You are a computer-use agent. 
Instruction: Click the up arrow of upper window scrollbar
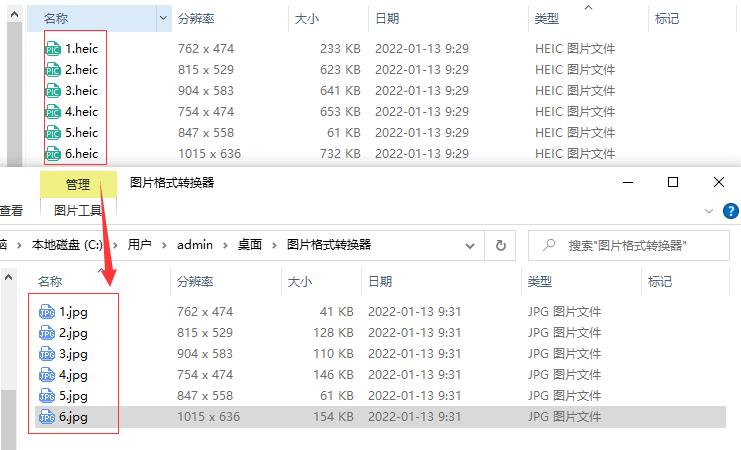pyautogui.click(x=15, y=15)
